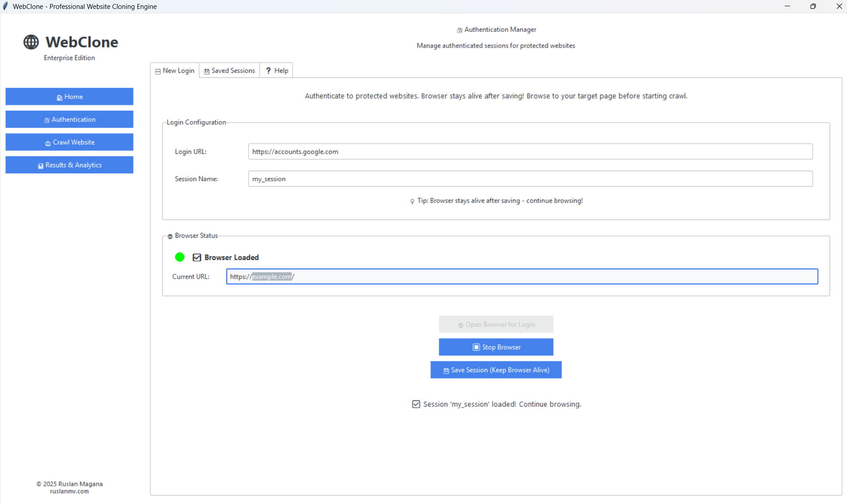The height and width of the screenshot is (504, 847).
Task: Focus the Session Name text field
Action: click(530, 179)
